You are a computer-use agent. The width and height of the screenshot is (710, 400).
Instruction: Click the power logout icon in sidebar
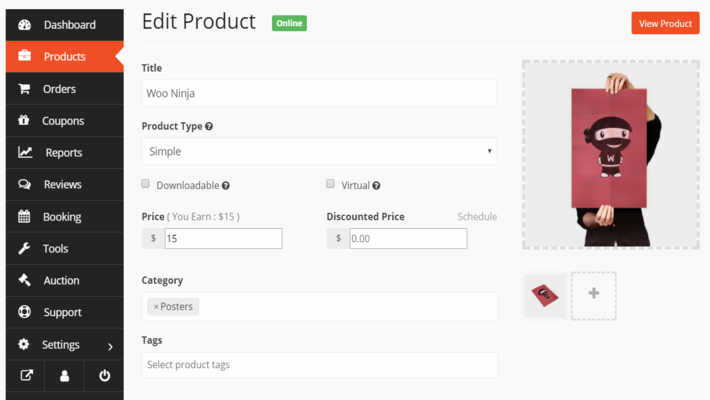tap(104, 376)
